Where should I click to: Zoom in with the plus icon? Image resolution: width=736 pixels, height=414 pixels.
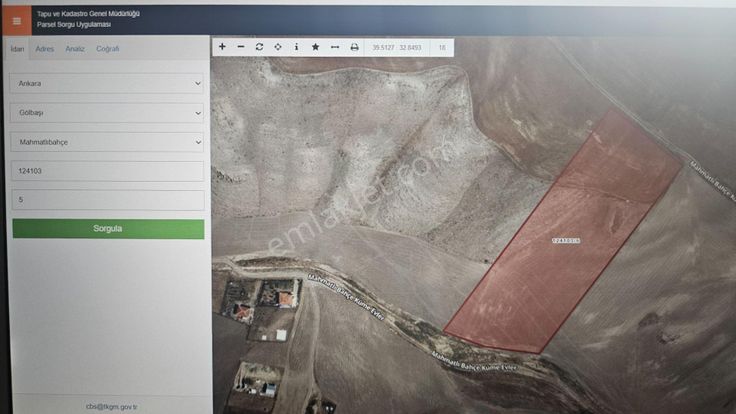pyautogui.click(x=222, y=46)
